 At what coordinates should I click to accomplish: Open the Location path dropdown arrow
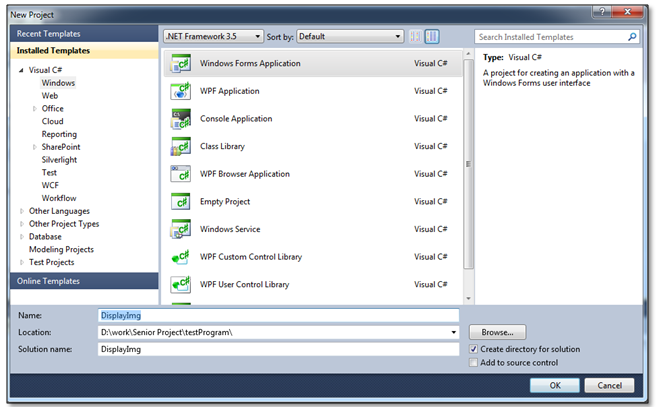point(454,332)
